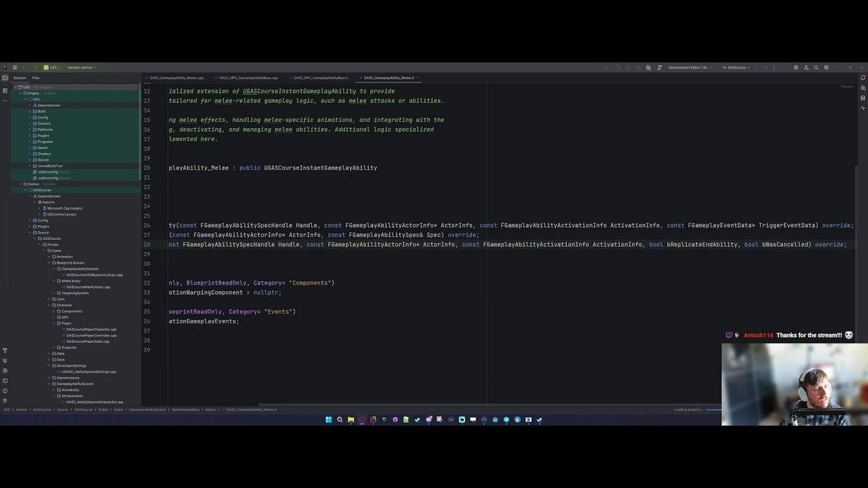Select GASCoursePlayerCharacter.cpp in tree
This screenshot has height=488, width=868.
click(x=92, y=329)
